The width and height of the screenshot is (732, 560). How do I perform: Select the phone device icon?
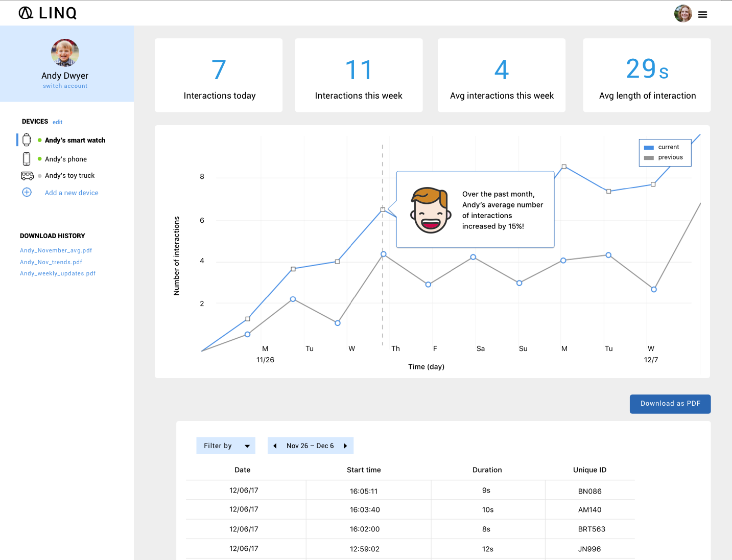pos(27,159)
